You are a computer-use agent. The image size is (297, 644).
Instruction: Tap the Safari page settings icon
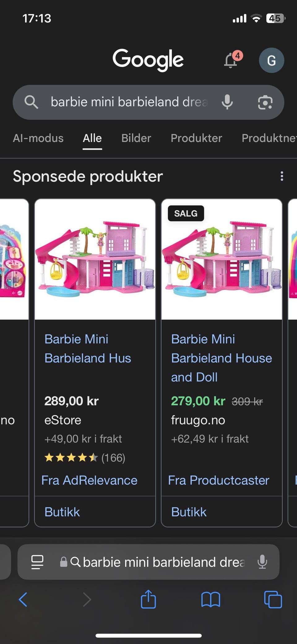(x=37, y=562)
